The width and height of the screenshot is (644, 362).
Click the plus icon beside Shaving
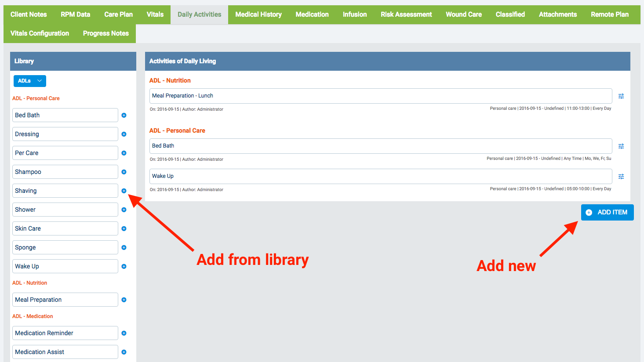click(x=124, y=191)
